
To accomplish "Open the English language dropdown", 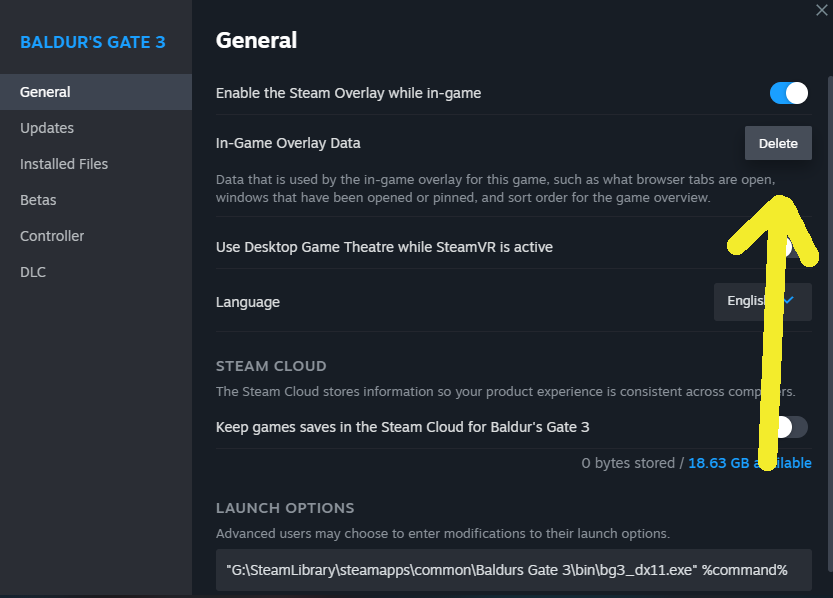I will (x=762, y=301).
